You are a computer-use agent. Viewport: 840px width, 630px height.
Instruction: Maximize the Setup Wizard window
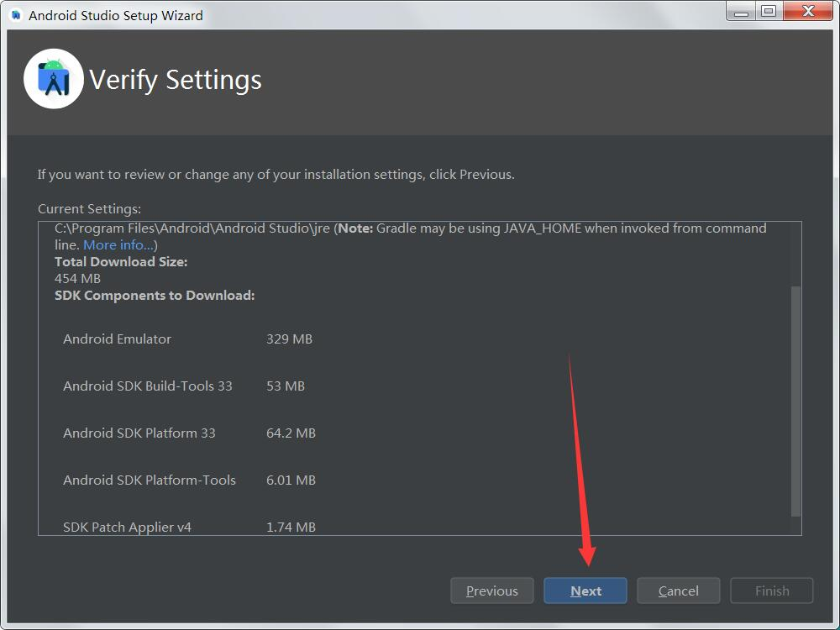point(769,12)
